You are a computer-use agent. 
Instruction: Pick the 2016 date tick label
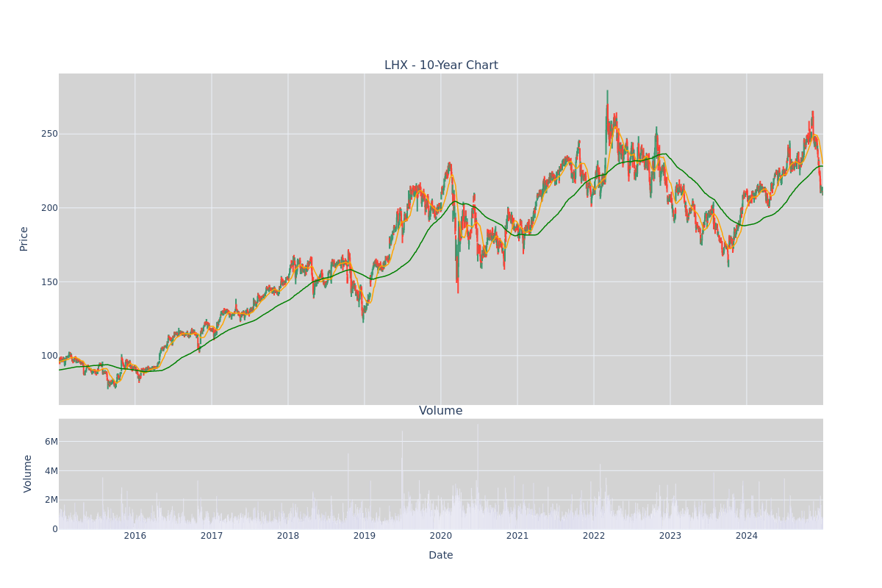(x=135, y=536)
